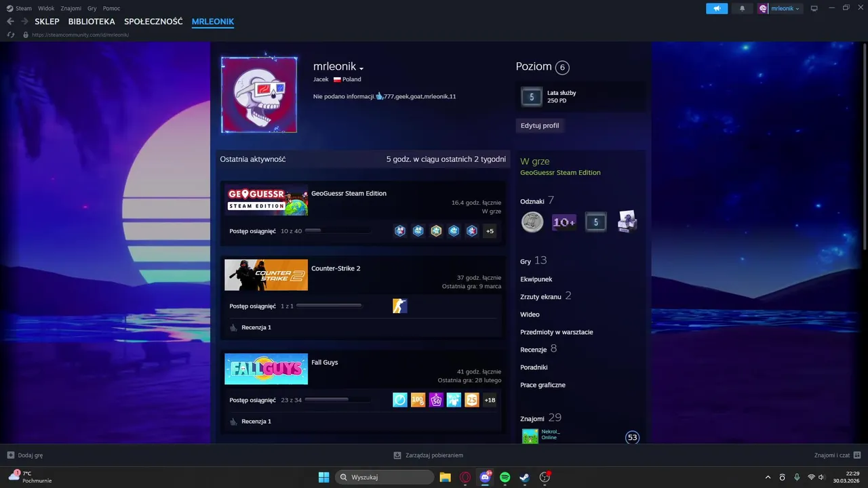Open the Gry menu
Screen dimensions: 868x488
pos(92,8)
